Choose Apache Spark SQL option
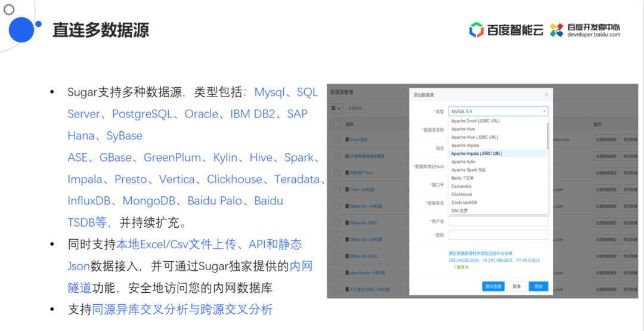644x331 pixels. (498, 169)
